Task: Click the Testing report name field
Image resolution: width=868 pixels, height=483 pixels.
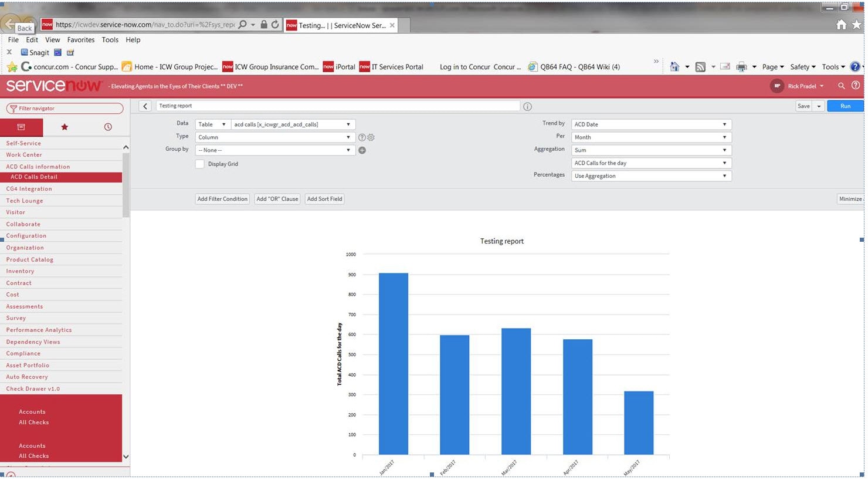Action: (x=338, y=106)
